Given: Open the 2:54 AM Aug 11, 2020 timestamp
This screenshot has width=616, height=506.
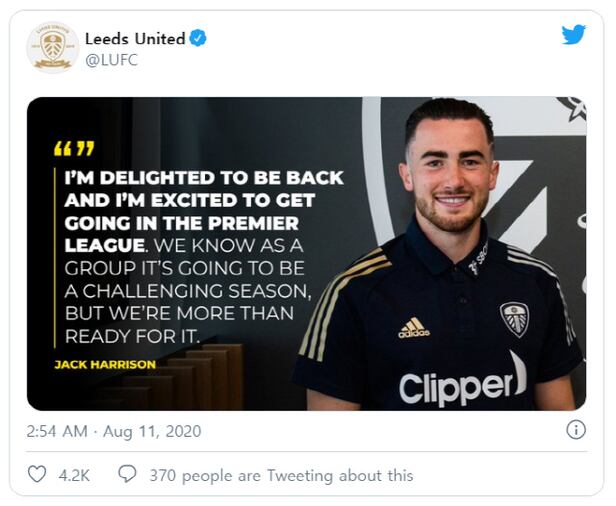Looking at the screenshot, I should click(114, 431).
